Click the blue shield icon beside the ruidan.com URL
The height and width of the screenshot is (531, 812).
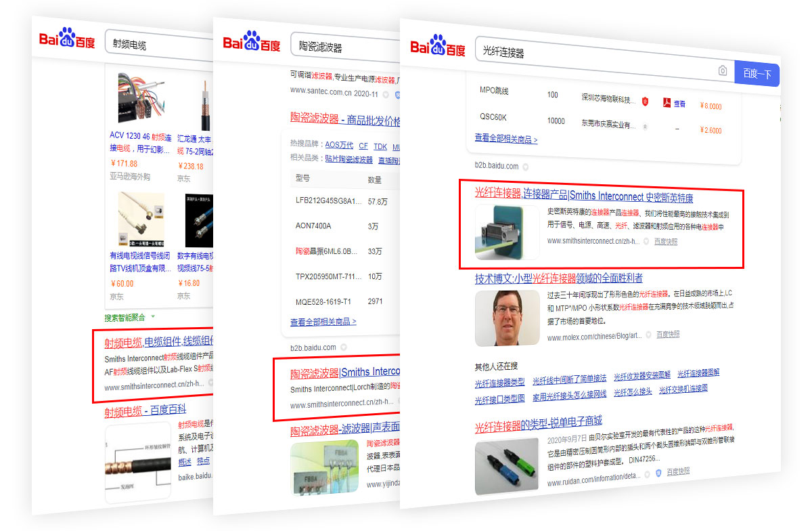pos(658,473)
